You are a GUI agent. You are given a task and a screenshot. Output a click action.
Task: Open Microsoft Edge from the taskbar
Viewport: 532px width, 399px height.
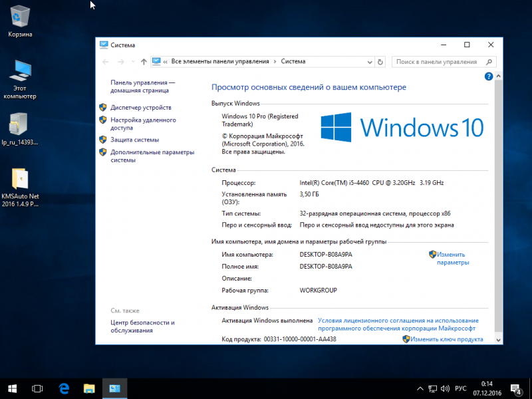[64, 388]
